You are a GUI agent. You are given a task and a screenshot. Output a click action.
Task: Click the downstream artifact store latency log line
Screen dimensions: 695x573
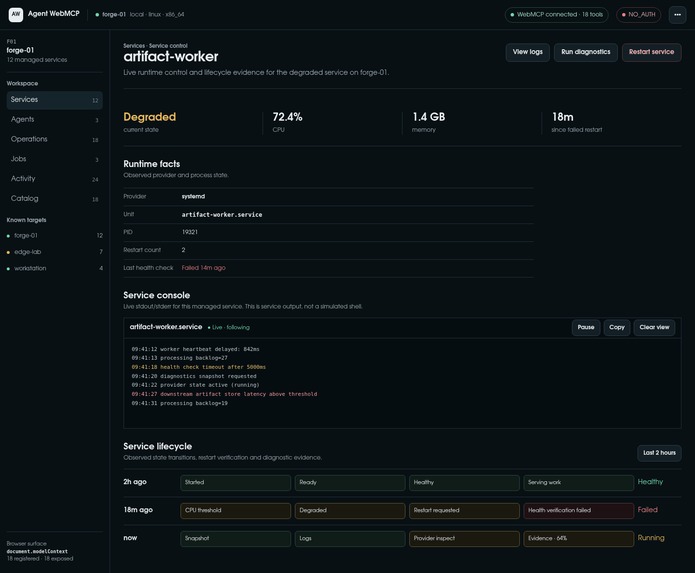click(224, 394)
